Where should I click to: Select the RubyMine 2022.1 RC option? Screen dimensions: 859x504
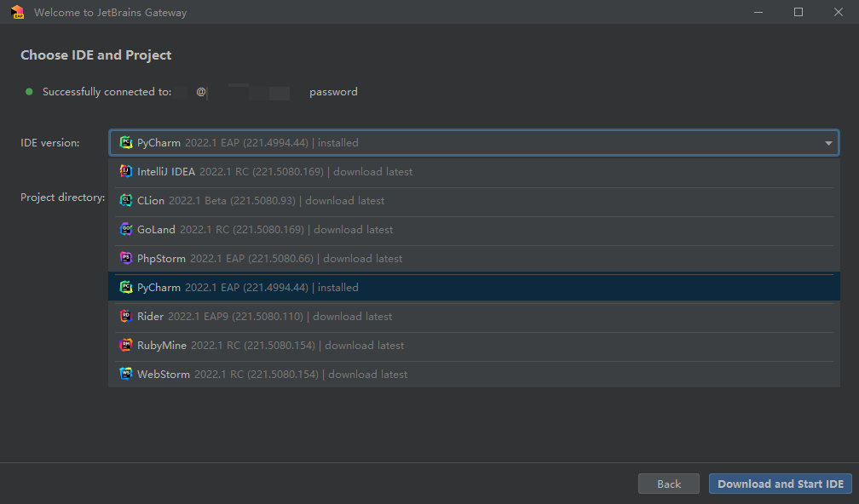click(x=474, y=346)
